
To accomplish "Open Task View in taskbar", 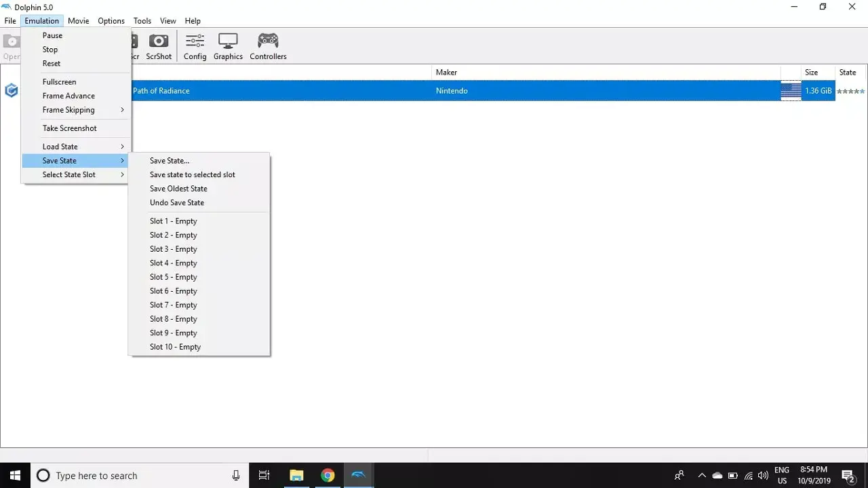I will (x=264, y=475).
